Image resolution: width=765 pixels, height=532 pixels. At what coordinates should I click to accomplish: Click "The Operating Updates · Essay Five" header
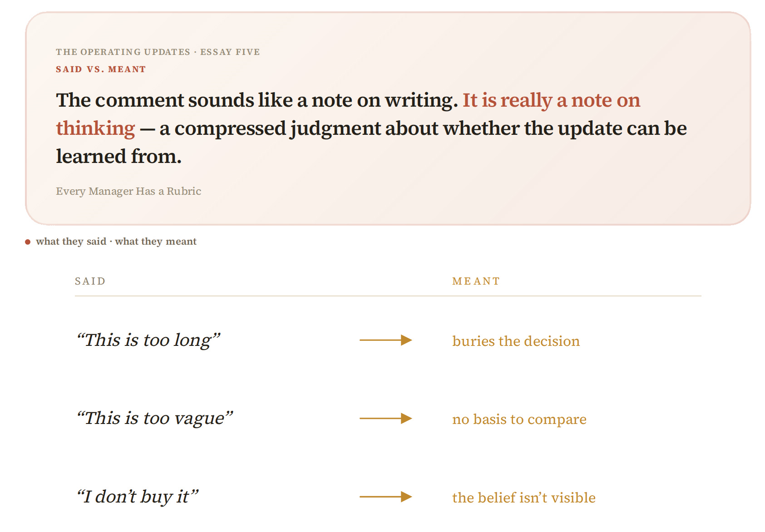158,52
